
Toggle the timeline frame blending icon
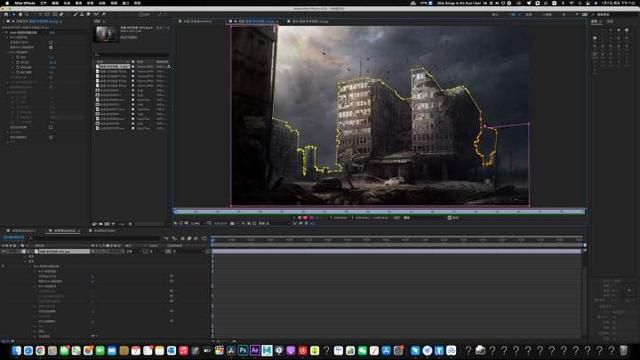coord(189,238)
